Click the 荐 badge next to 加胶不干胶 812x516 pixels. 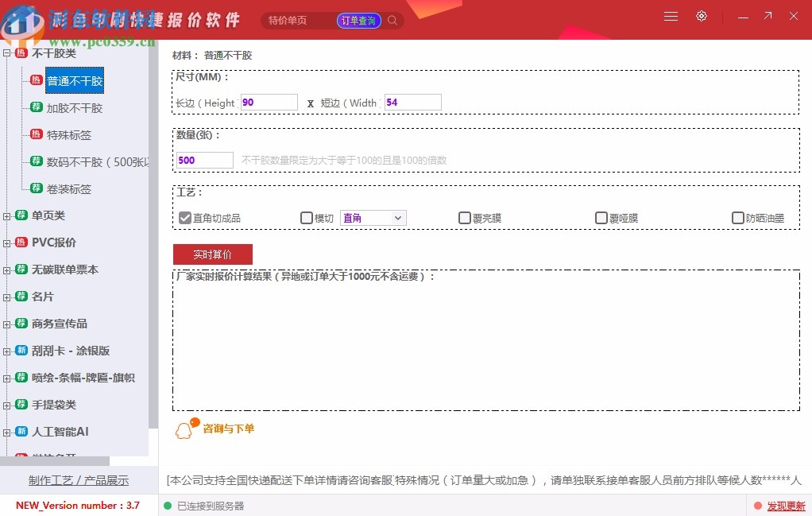pyautogui.click(x=37, y=107)
